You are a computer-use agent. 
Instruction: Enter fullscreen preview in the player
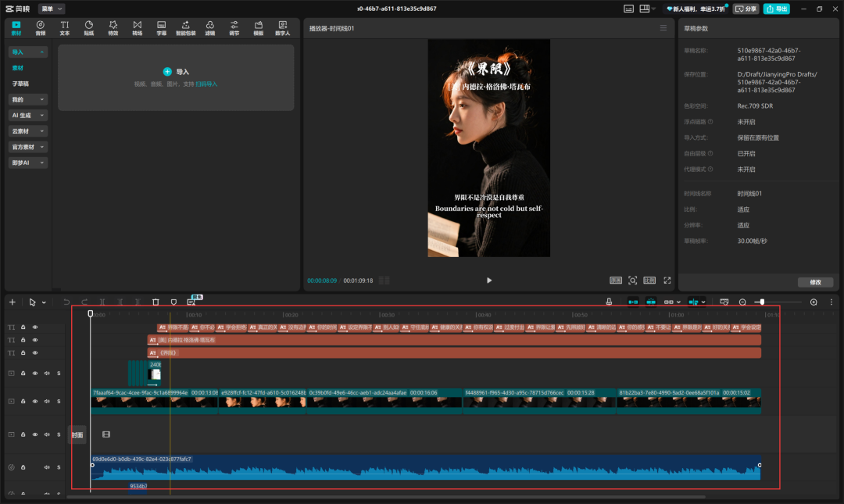[667, 280]
